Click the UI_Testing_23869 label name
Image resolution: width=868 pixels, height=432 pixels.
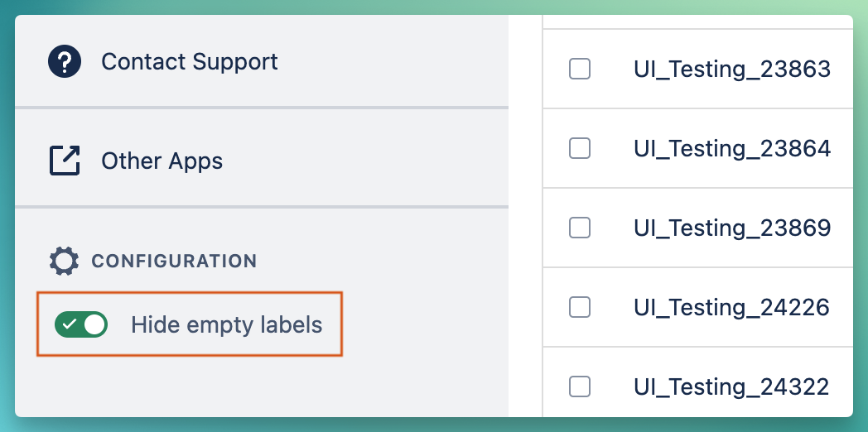pyautogui.click(x=731, y=228)
